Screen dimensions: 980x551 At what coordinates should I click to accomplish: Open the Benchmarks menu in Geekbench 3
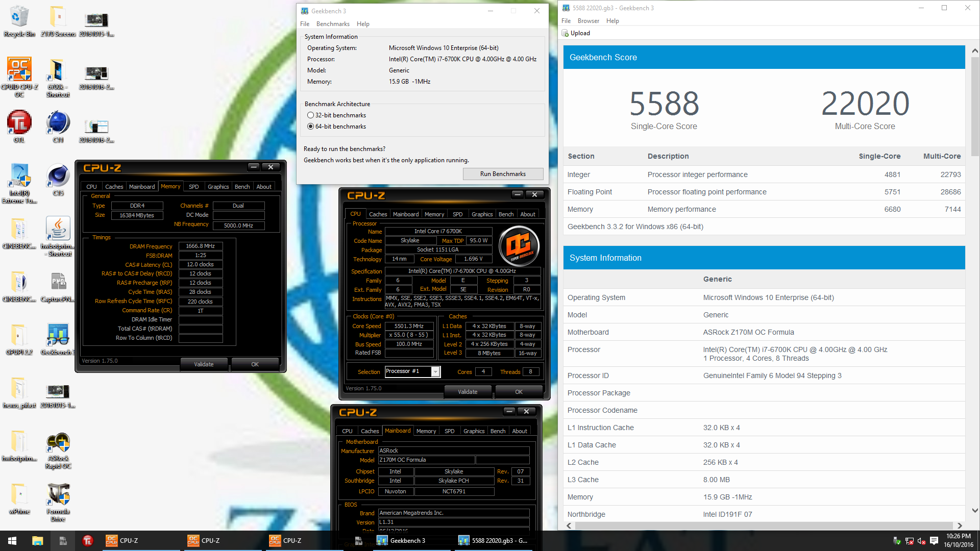(x=333, y=24)
